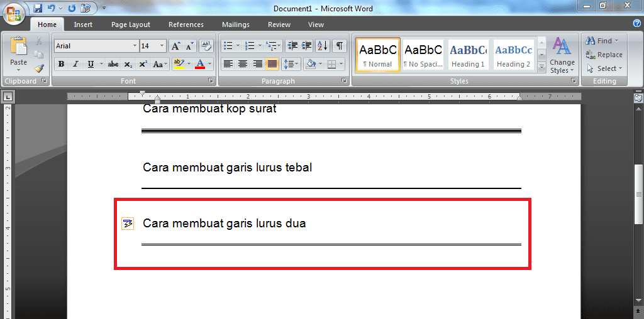The height and width of the screenshot is (319, 644).
Task: Undo the last action
Action: [x=52, y=8]
